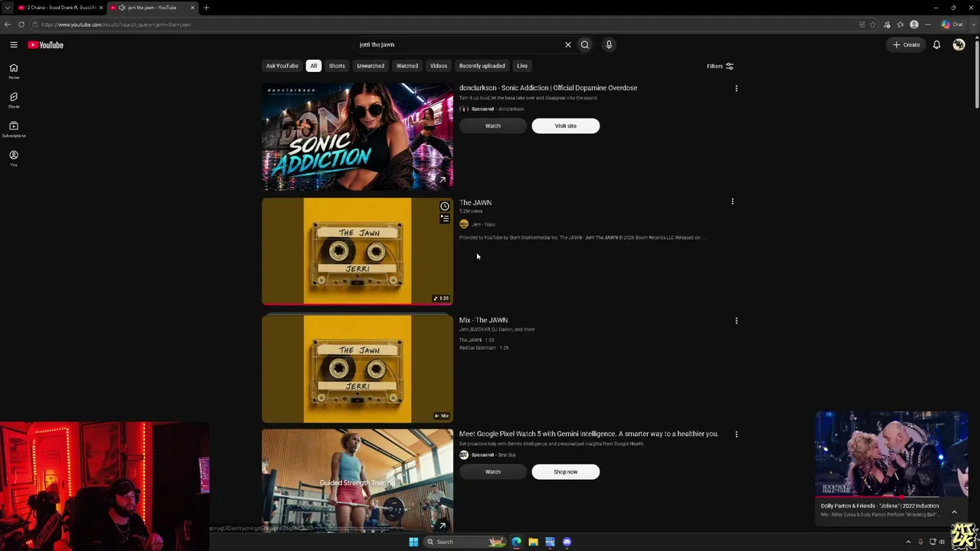Go back with the browser back arrow

click(8, 24)
